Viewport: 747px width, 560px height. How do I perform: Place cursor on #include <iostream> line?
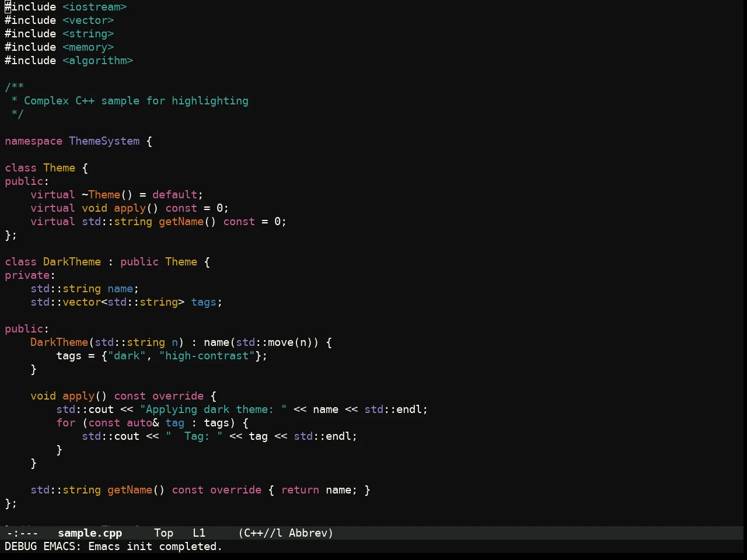pyautogui.click(x=66, y=7)
